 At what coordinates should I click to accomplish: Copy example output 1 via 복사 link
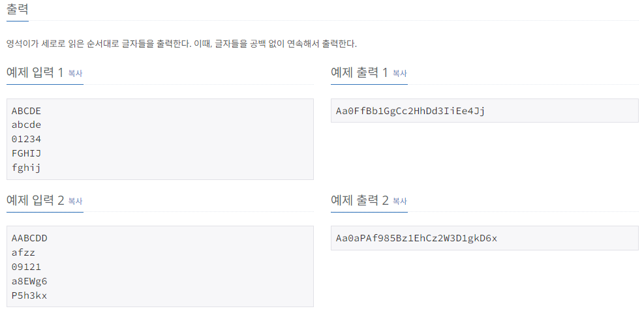click(x=399, y=74)
